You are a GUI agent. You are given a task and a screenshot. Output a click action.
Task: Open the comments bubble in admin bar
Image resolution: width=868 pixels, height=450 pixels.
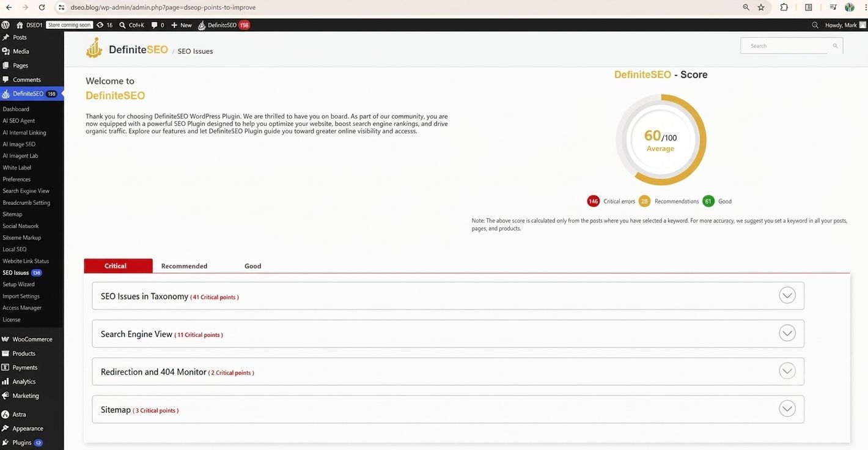coord(158,25)
